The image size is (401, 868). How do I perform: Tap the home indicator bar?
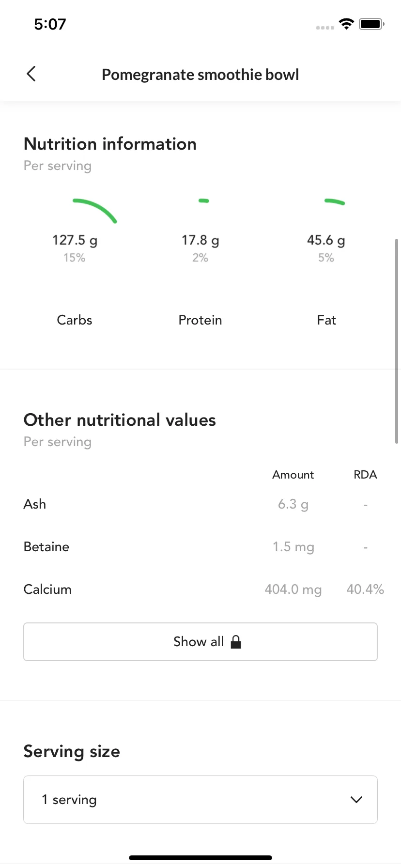tap(200, 858)
